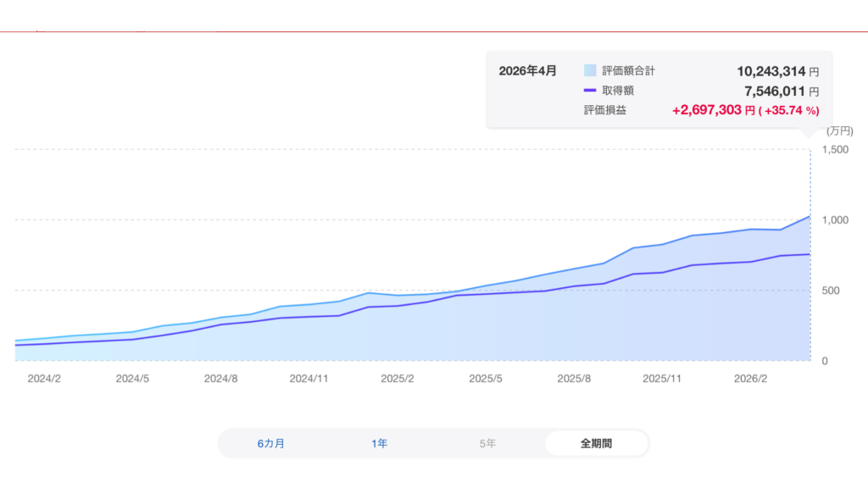Viewport: 868px width, 488px height.
Task: Select the 全期間 period tab
Action: (x=596, y=443)
